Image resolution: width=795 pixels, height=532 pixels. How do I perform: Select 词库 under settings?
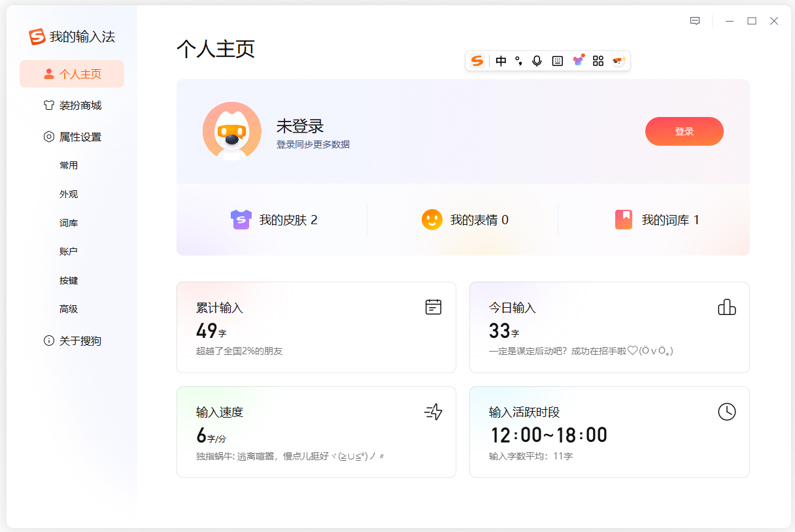click(69, 222)
